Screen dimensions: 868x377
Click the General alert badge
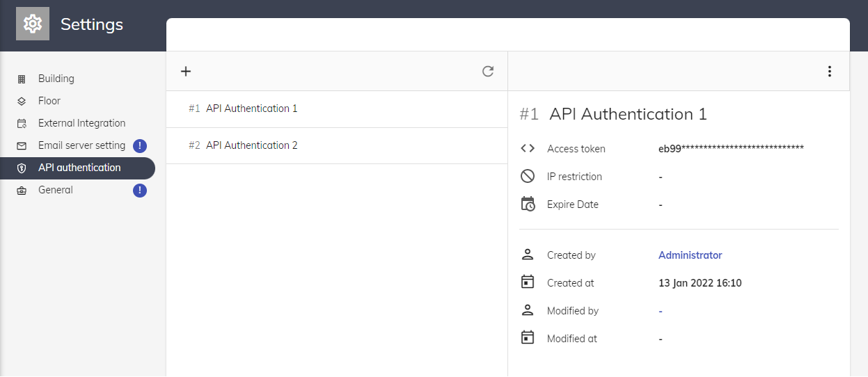(x=140, y=191)
